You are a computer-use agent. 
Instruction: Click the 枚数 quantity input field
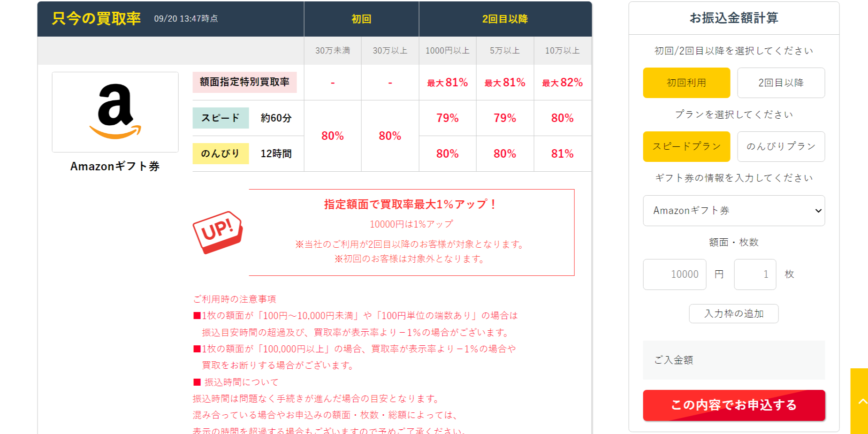[754, 274]
